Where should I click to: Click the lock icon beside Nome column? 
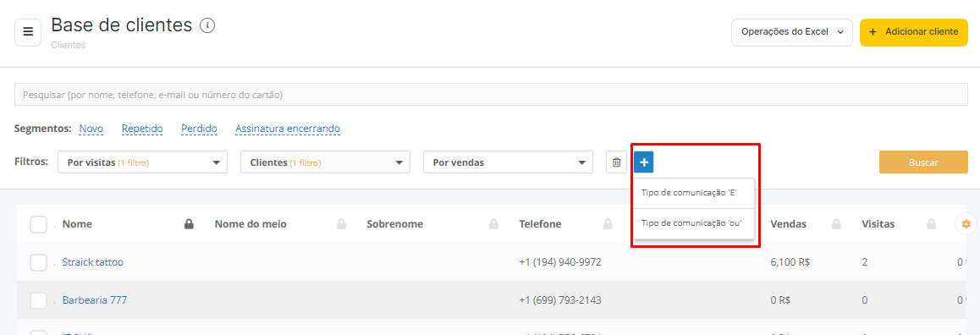coord(189,223)
